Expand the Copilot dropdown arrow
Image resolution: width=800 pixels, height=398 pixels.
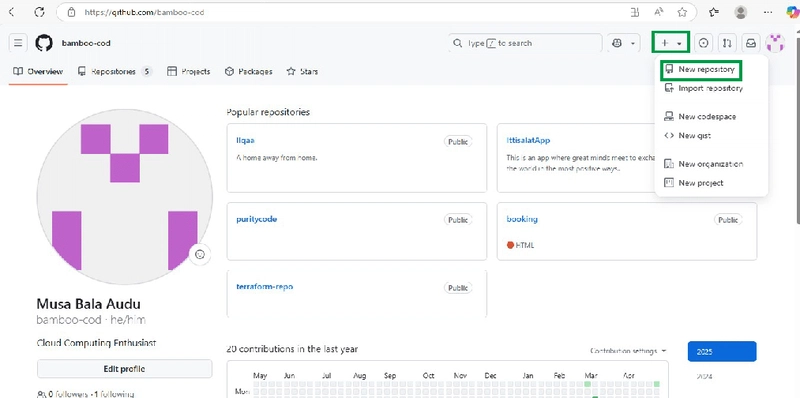pyautogui.click(x=633, y=43)
